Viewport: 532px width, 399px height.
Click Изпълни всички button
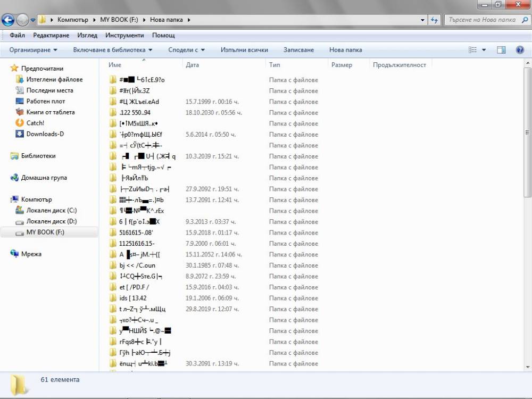pyautogui.click(x=244, y=50)
